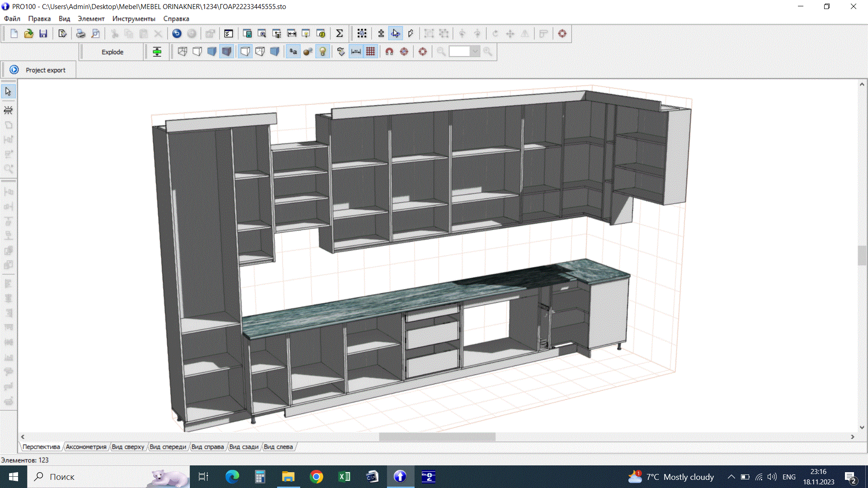
Task: Select the lighting adjustment icon in left sidebar
Action: [8, 109]
